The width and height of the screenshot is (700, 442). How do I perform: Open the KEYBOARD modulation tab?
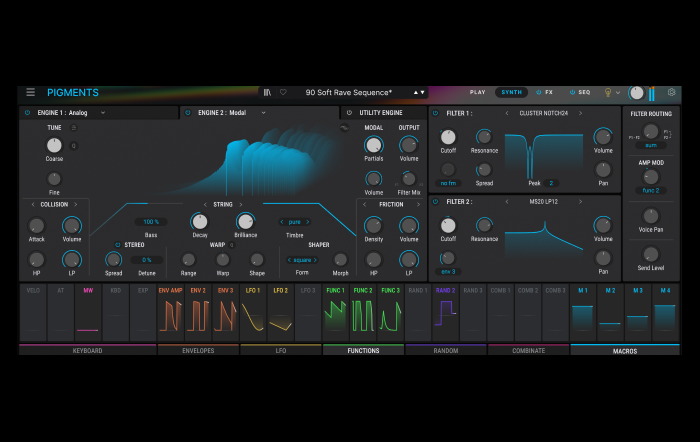(88, 350)
